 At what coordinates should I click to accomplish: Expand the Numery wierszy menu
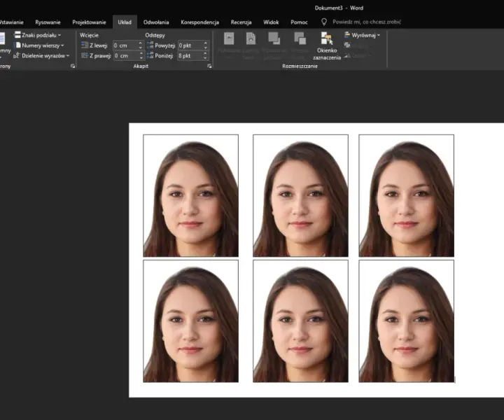(40, 45)
